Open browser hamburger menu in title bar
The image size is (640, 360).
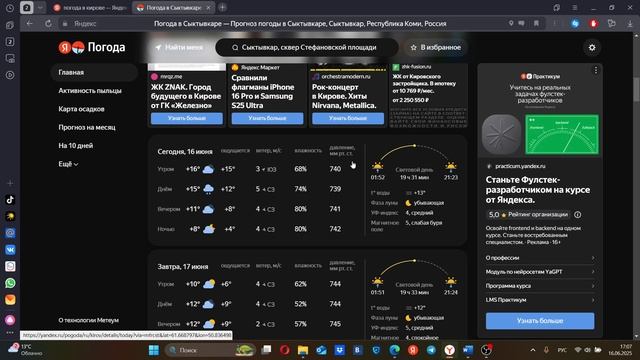coord(575,8)
